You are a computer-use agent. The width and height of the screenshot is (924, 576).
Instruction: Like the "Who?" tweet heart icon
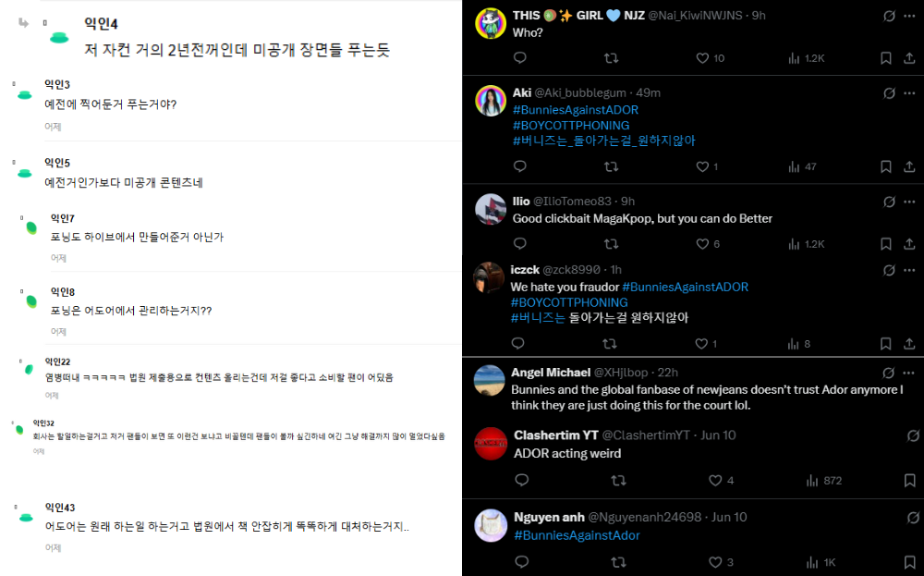point(702,58)
